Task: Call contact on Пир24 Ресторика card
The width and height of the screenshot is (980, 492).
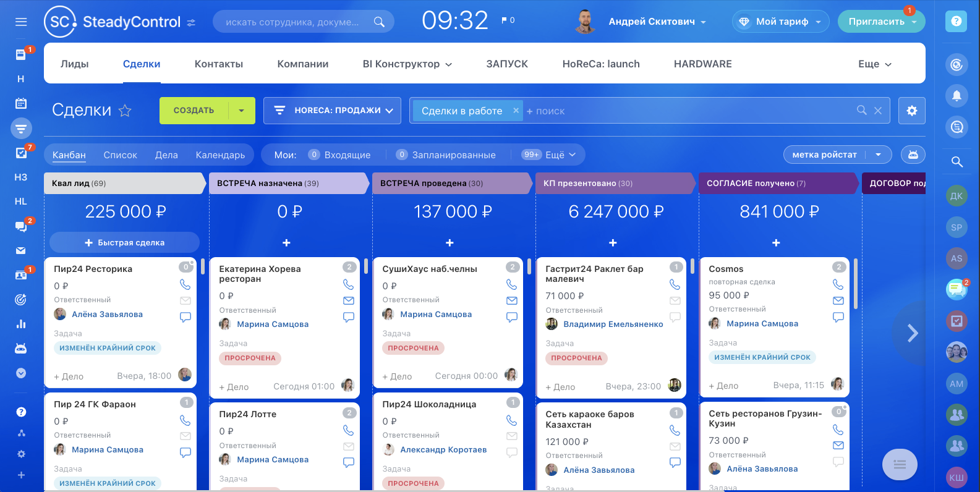Action: 185,284
